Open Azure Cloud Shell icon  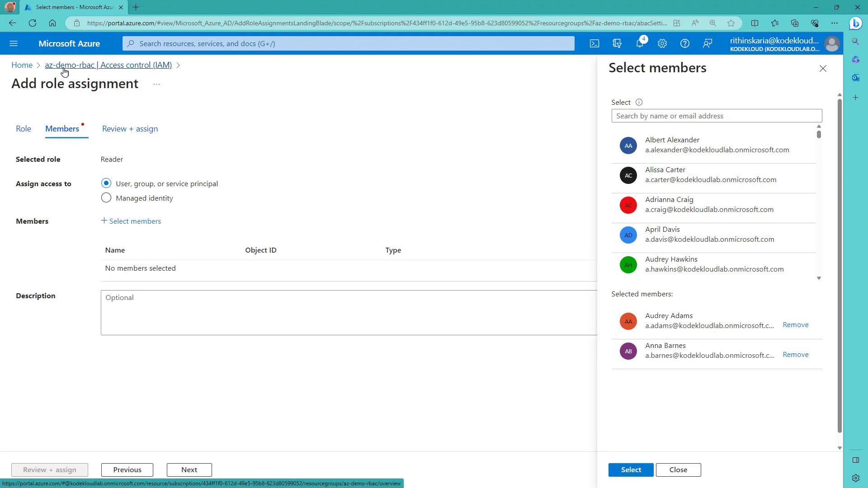(594, 43)
